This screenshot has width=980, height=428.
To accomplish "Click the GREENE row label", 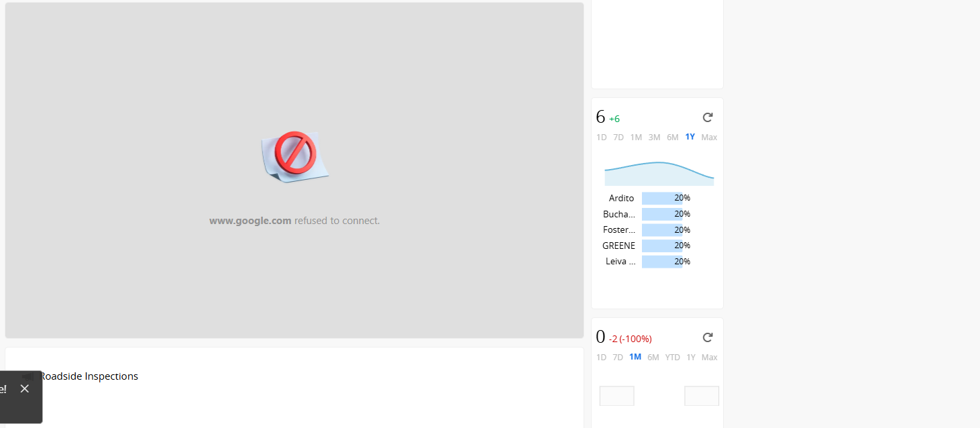I will (x=618, y=246).
